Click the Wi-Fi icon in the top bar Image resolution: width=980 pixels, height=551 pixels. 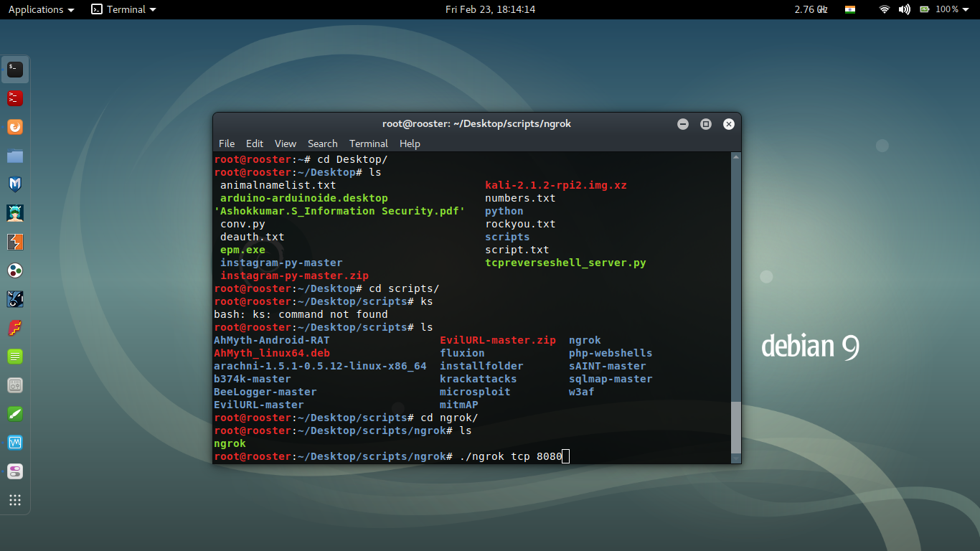[883, 9]
